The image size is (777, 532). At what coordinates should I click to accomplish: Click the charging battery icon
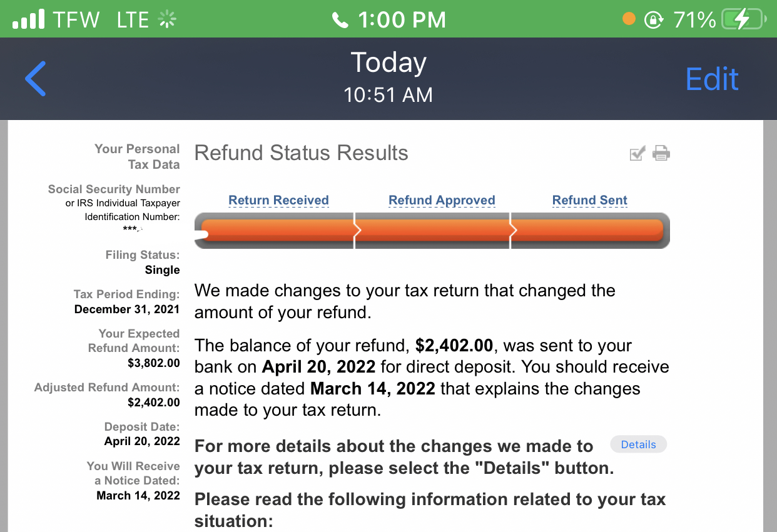click(x=746, y=19)
